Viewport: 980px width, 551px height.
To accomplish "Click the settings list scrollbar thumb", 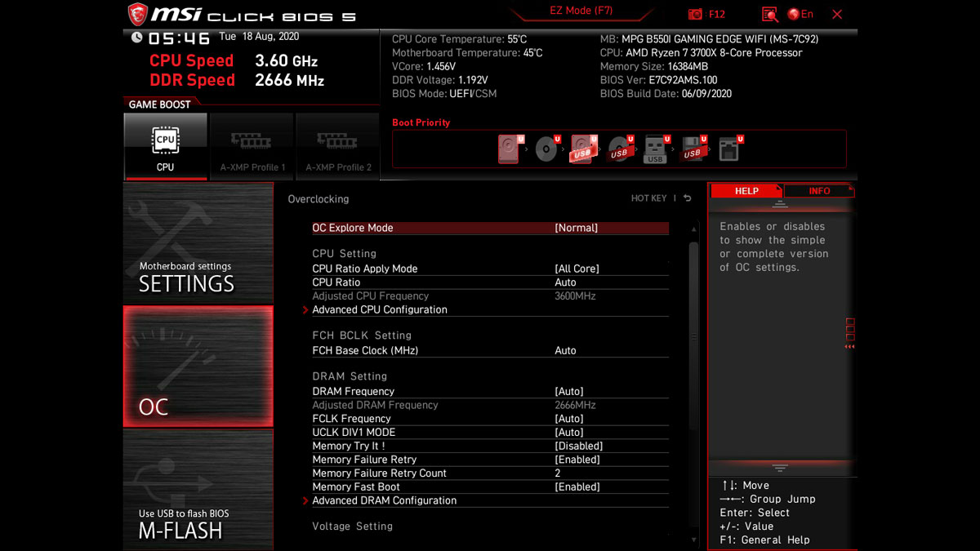I will point(694,336).
